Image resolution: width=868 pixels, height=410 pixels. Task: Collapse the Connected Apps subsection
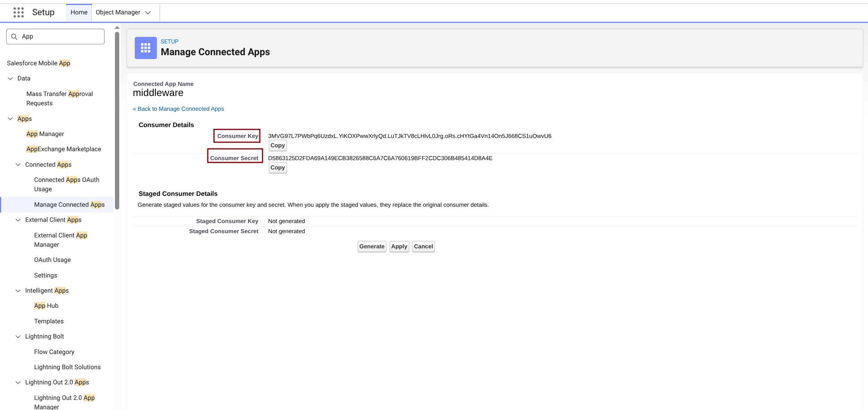18,165
